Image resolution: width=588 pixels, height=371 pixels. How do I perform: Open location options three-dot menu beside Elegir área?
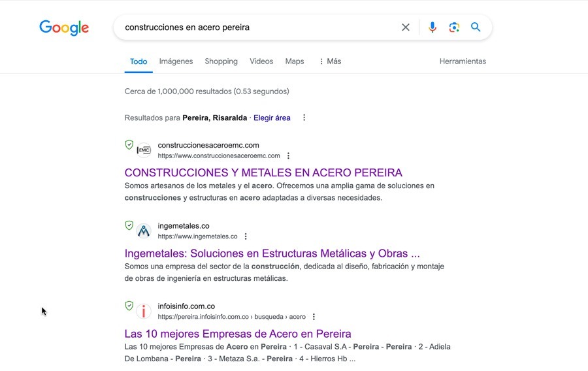(304, 118)
